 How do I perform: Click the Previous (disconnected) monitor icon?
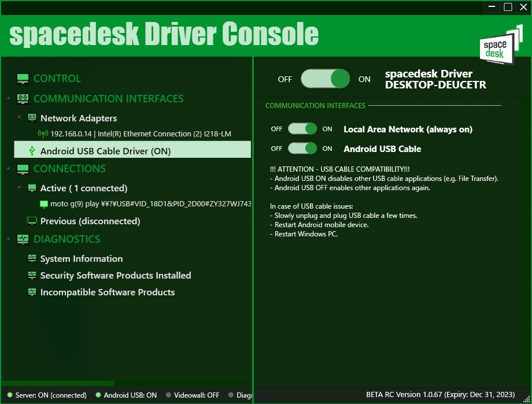coord(32,221)
